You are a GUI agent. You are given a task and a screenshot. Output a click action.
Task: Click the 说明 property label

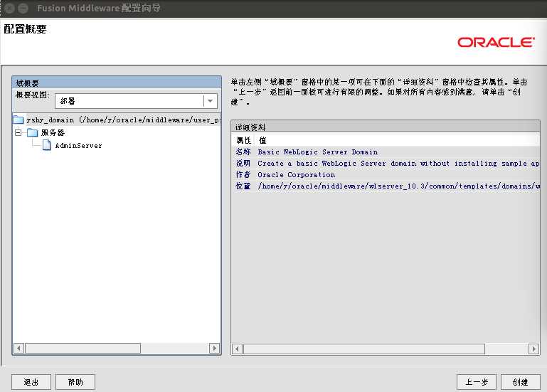(243, 164)
